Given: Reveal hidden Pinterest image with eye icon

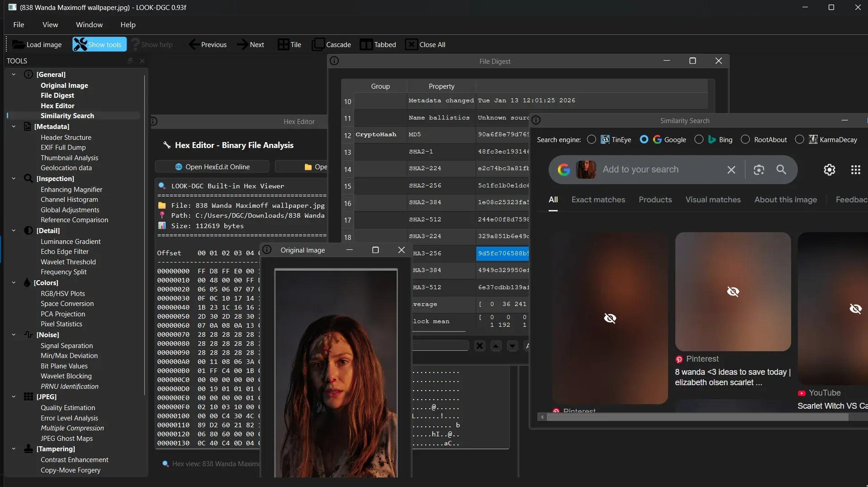Looking at the screenshot, I should [733, 291].
